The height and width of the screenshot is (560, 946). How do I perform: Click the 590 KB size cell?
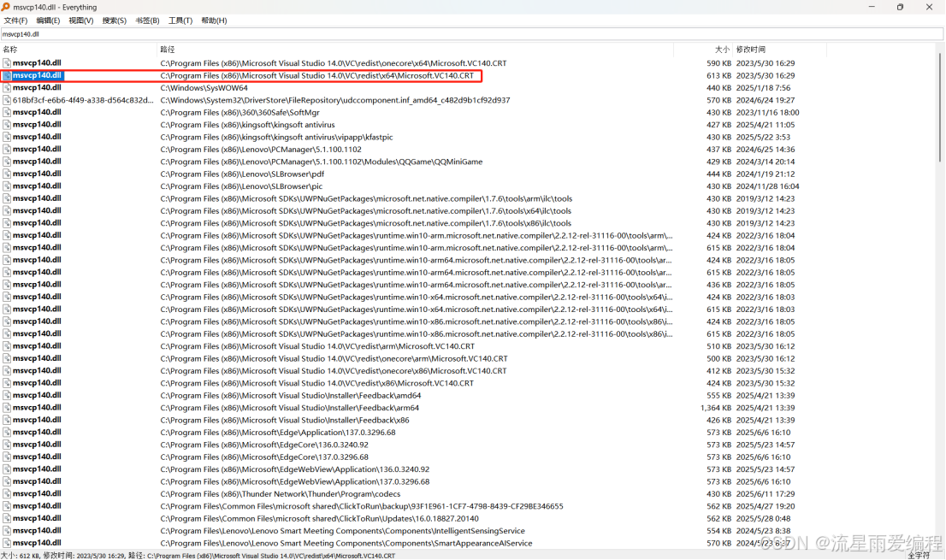718,63
